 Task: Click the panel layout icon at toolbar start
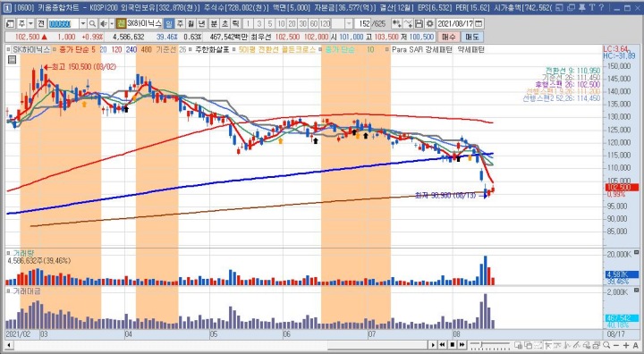click(x=10, y=24)
